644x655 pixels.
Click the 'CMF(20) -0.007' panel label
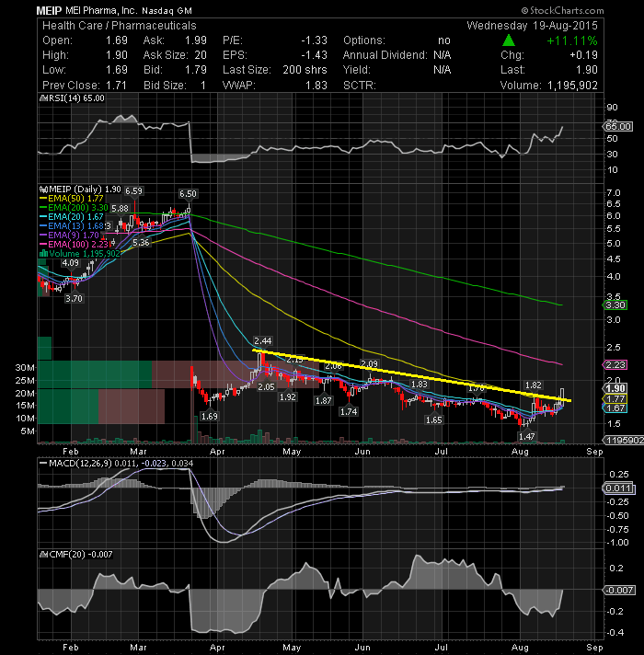click(81, 555)
